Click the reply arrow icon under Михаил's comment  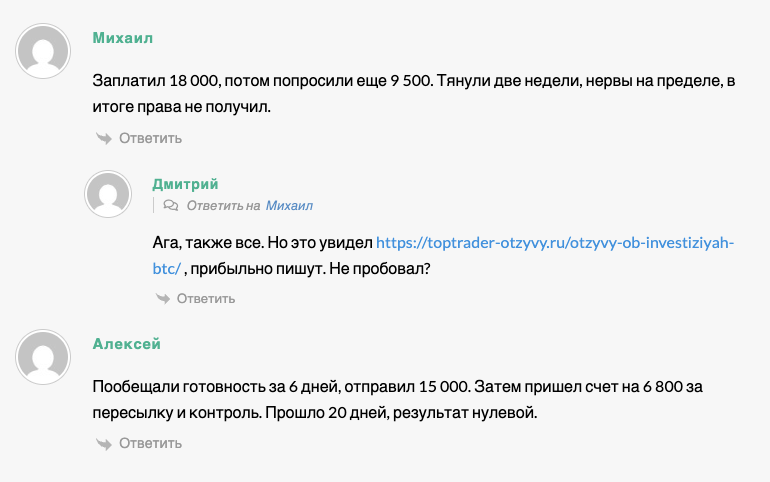[103, 138]
